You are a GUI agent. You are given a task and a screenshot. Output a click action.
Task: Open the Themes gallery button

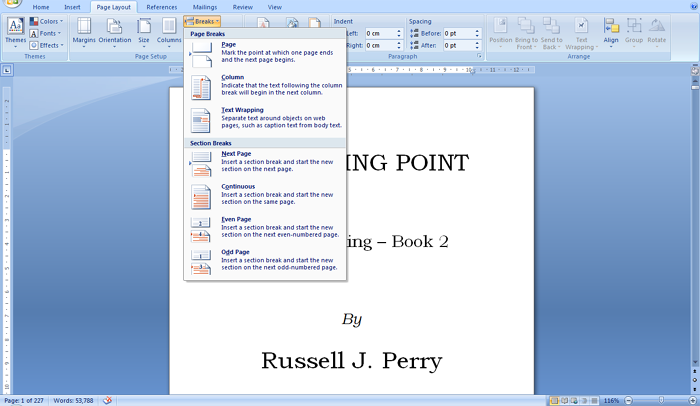click(x=15, y=32)
